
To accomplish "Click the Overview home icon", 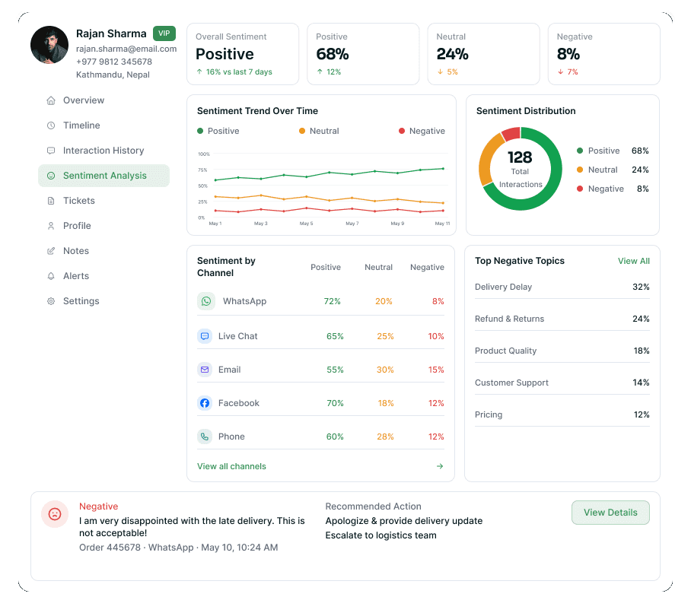I will [x=51, y=100].
